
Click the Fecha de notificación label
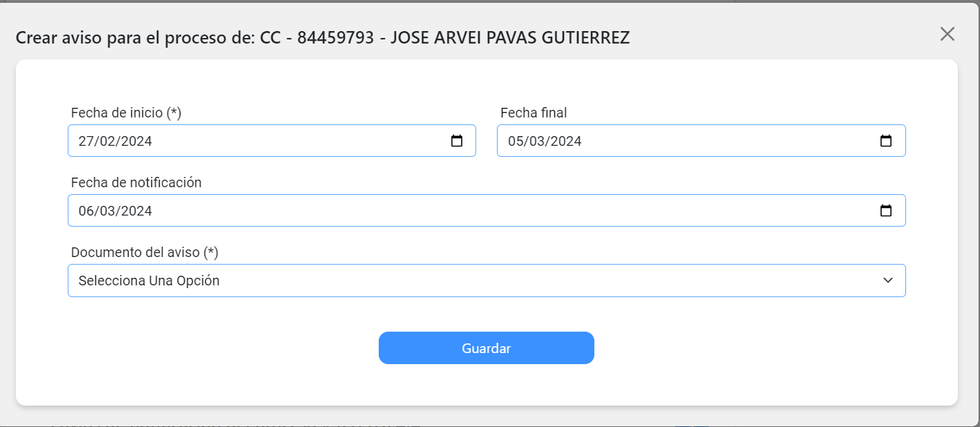[136, 182]
